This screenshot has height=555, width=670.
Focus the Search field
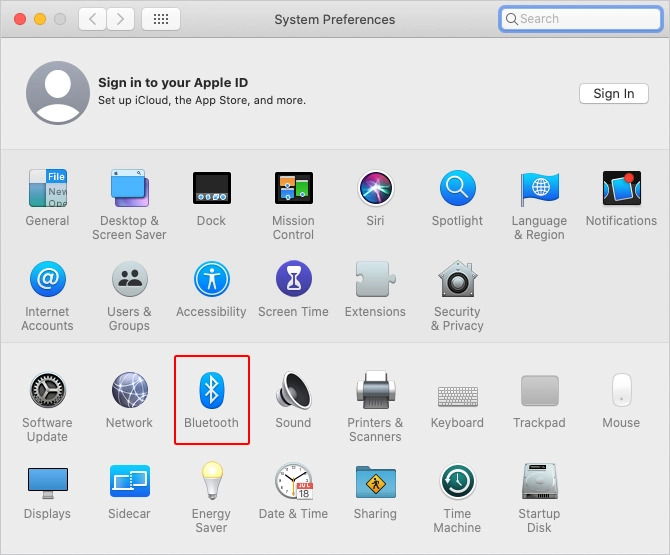coord(581,19)
